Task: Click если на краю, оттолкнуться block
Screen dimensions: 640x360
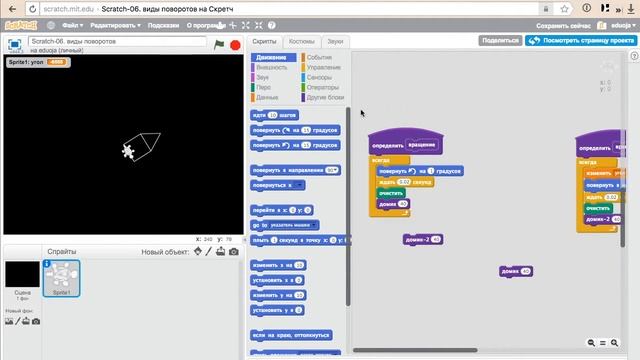Action: coord(291,335)
